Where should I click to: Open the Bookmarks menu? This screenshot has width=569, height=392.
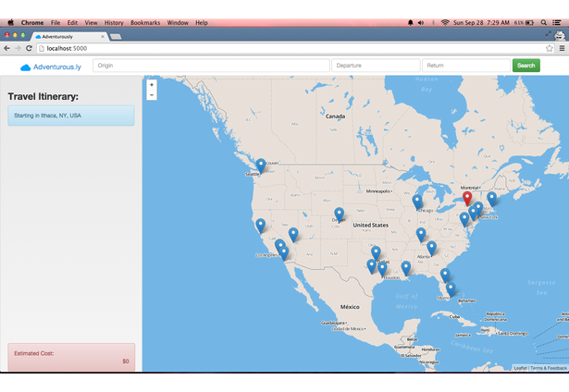tap(145, 22)
